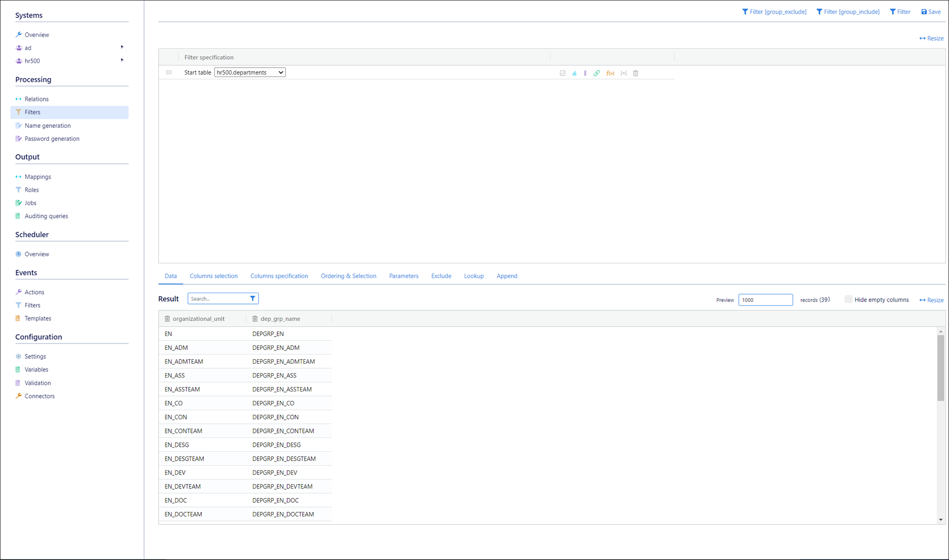Click the result table vertical scrollbar
The height and width of the screenshot is (560, 949).
pos(940,368)
